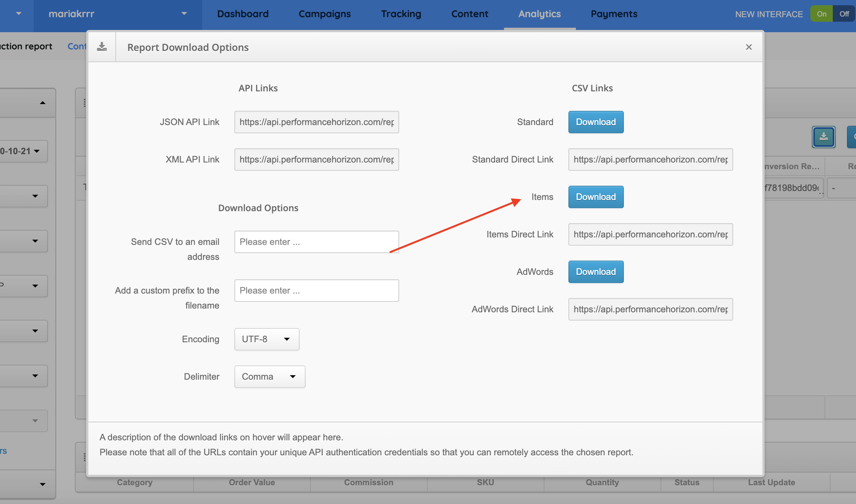Screen dimensions: 856x504
Task: Click the custom filename prefix field
Action: (x=316, y=291)
